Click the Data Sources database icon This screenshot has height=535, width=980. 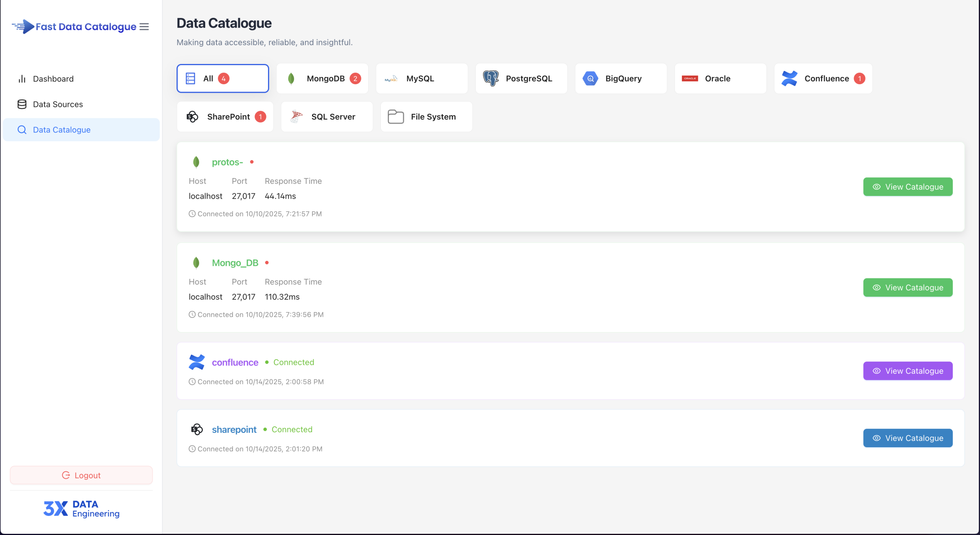[x=21, y=104]
